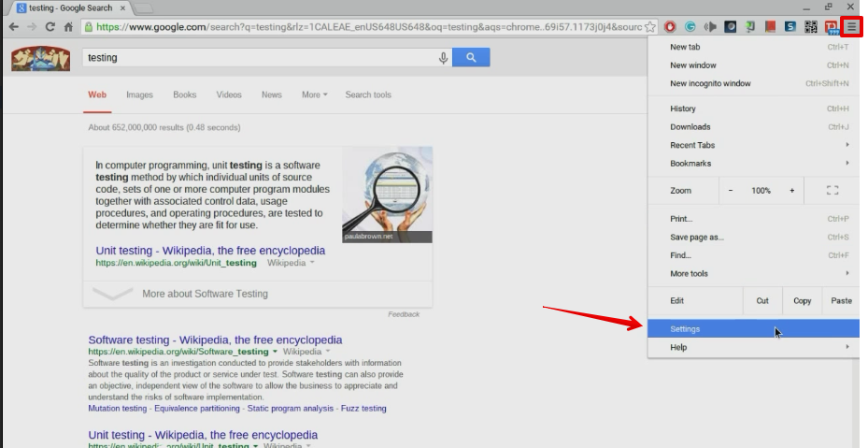Open a New incognito window
This screenshot has width=868, height=448.
coord(753,84)
